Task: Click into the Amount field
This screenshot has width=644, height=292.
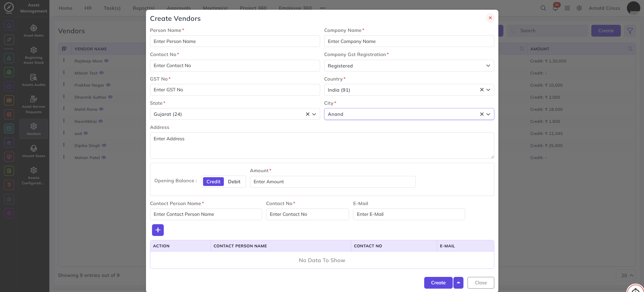Action: (x=333, y=182)
